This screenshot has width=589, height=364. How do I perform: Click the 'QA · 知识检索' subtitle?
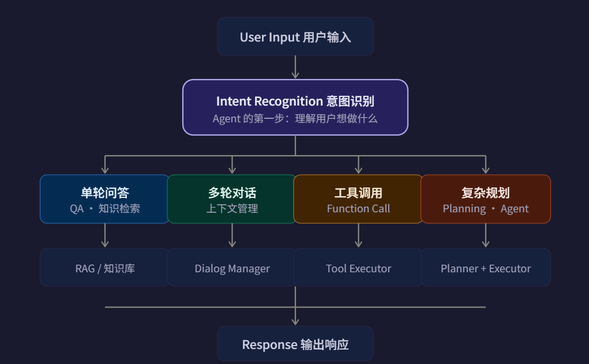point(105,208)
